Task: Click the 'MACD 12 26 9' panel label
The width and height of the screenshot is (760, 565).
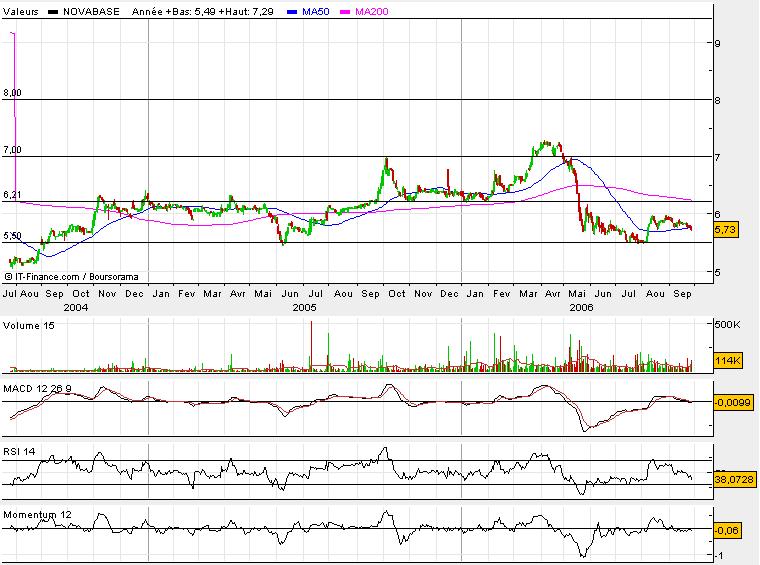Action: coord(37,389)
